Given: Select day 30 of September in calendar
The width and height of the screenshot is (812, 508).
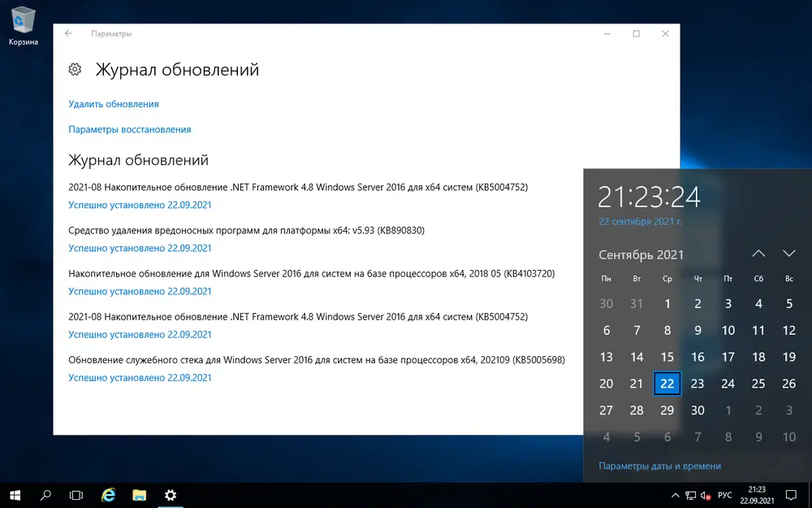Looking at the screenshot, I should coord(698,410).
